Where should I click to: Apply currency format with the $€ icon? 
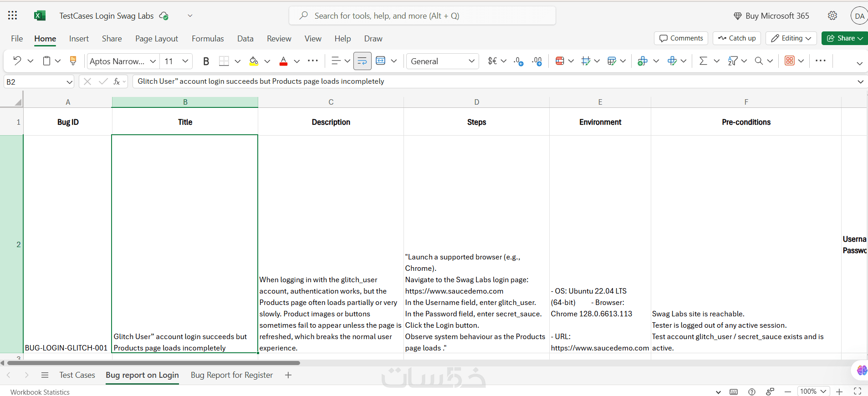coord(492,61)
